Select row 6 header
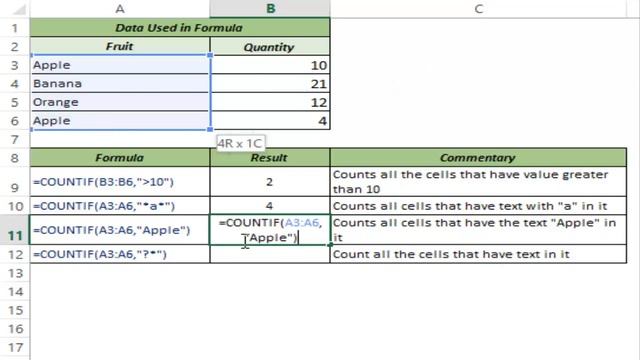The image size is (640, 360). pyautogui.click(x=15, y=121)
